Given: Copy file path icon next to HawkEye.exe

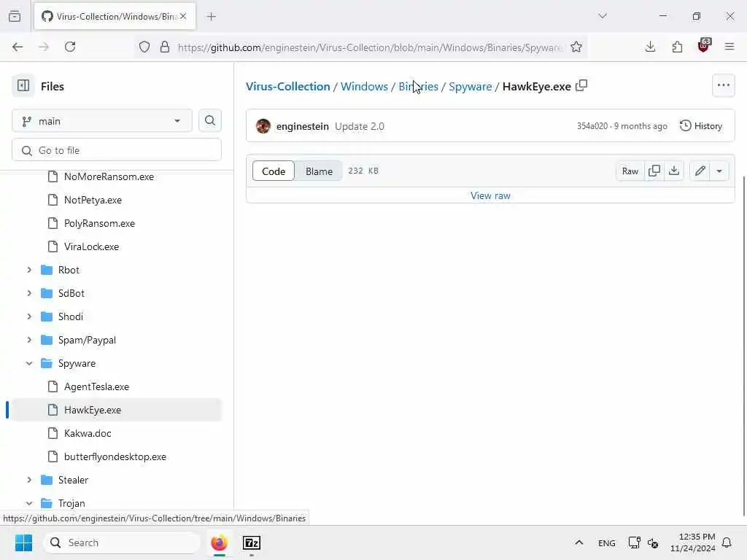Looking at the screenshot, I should (581, 86).
